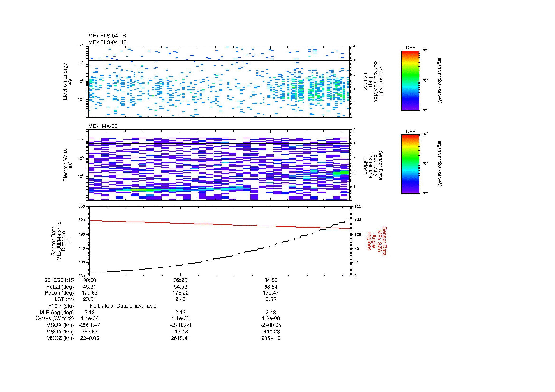
Task: Click the PdLon (deg) row label
Action: (x=59, y=293)
